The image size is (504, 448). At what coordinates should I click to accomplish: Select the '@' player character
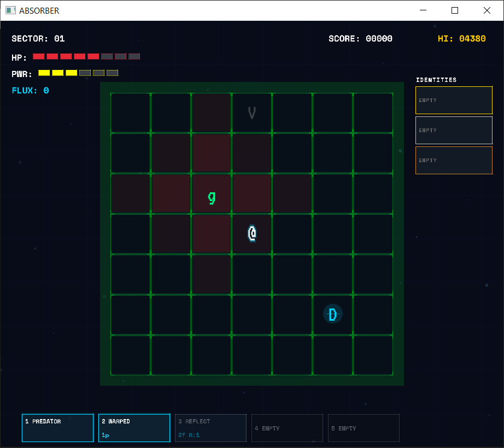pyautogui.click(x=252, y=233)
